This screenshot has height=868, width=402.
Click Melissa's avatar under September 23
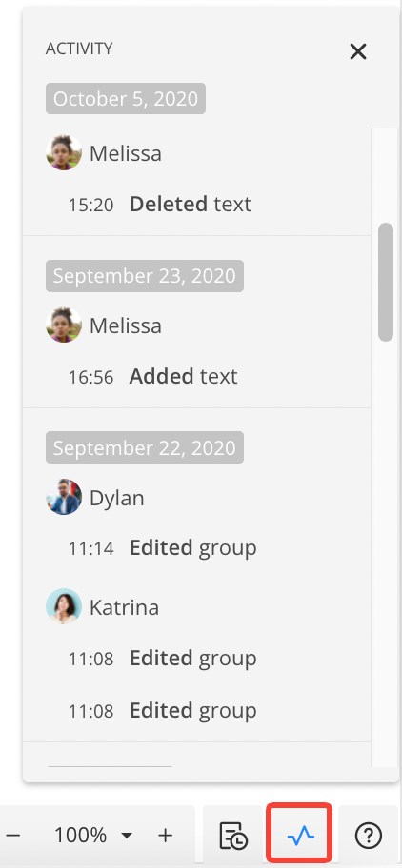coord(64,325)
